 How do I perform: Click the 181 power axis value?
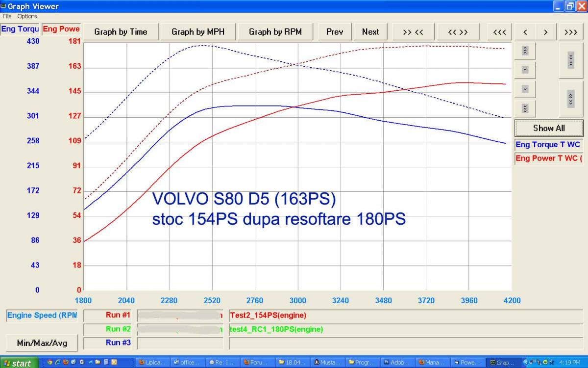coord(74,42)
